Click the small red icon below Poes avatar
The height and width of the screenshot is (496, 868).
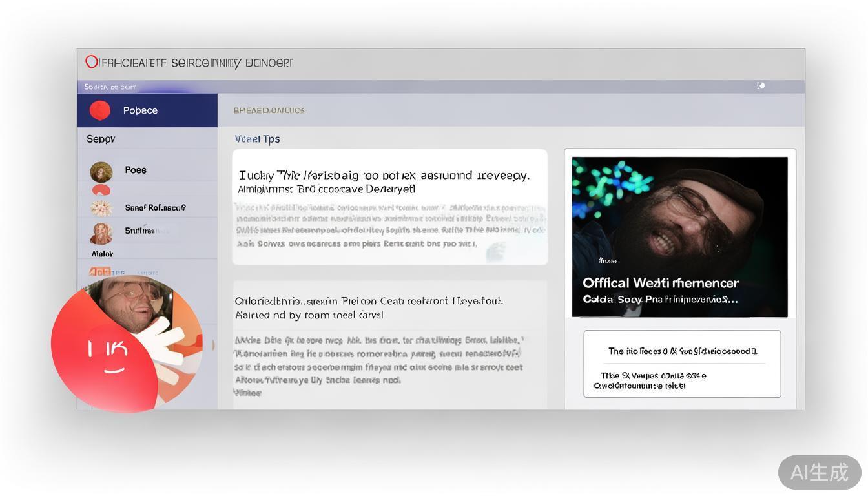(101, 190)
